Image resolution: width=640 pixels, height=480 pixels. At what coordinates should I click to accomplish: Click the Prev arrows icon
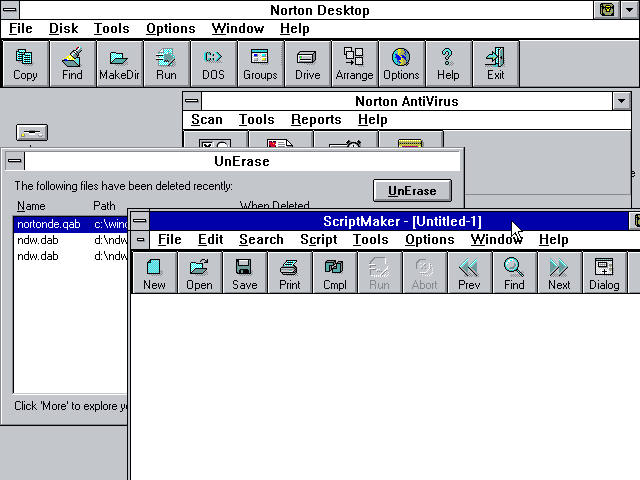point(469,272)
